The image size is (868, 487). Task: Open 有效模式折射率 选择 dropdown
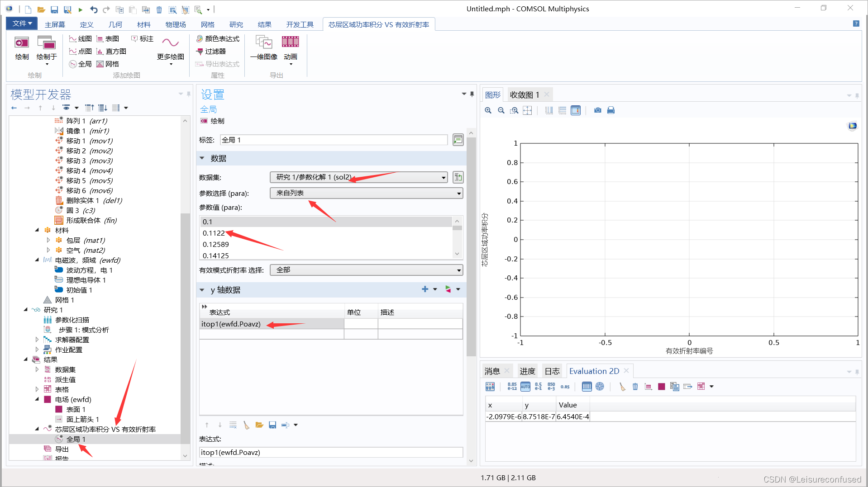[x=367, y=270]
